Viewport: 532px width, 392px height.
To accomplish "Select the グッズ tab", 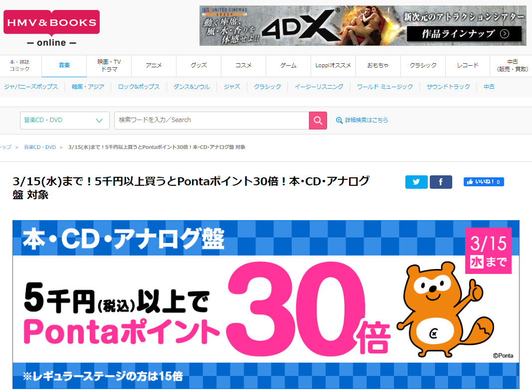I will [198, 65].
